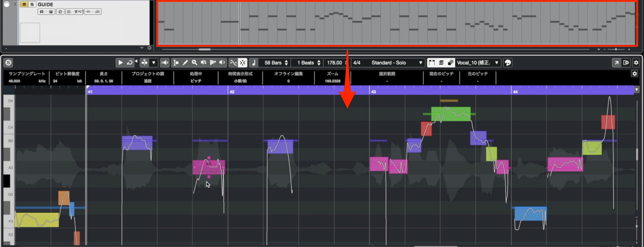The height and width of the screenshot is (247, 644).
Task: Toggle musical mode note icon
Action: coord(254,62)
